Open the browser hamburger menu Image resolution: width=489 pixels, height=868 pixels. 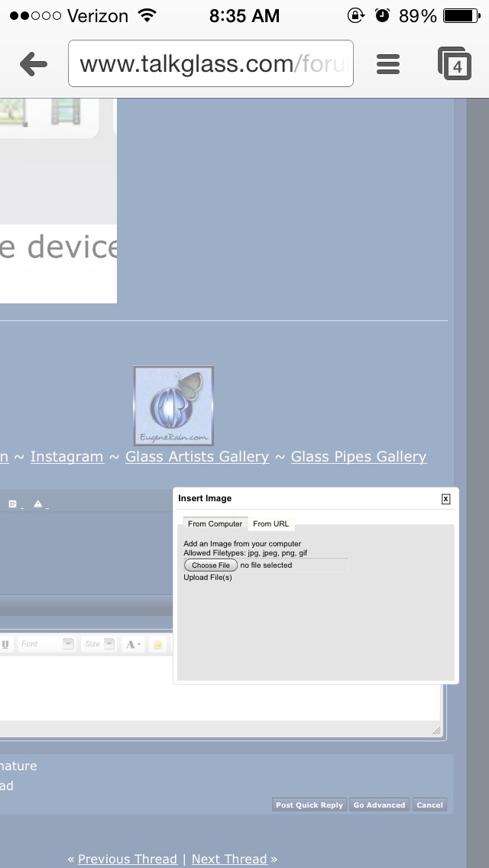click(x=388, y=64)
